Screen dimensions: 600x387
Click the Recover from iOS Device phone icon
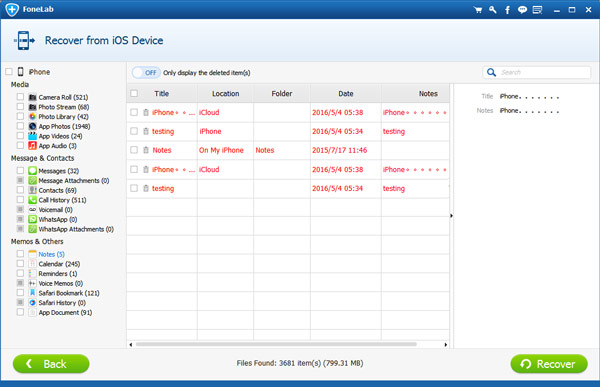[x=24, y=40]
